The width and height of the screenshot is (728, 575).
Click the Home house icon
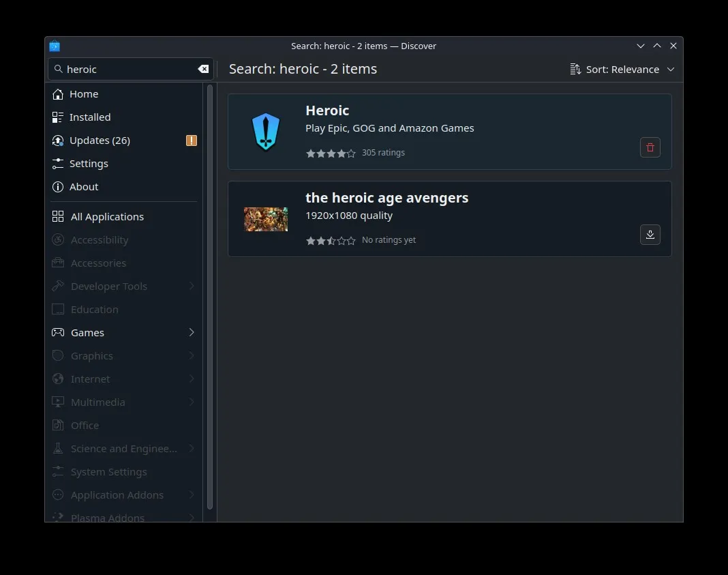(x=57, y=94)
